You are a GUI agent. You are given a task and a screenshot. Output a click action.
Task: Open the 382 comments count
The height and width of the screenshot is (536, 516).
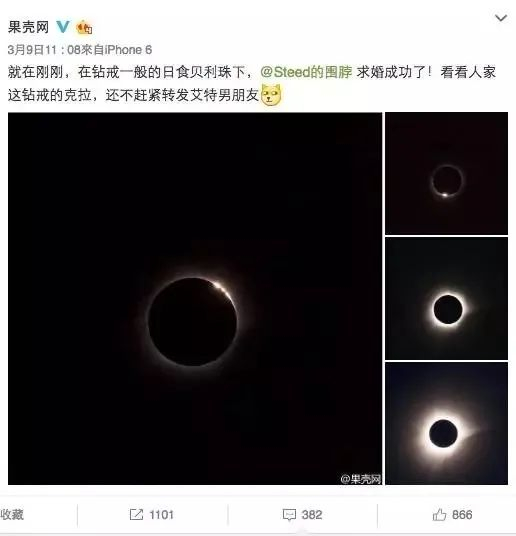pyautogui.click(x=312, y=514)
